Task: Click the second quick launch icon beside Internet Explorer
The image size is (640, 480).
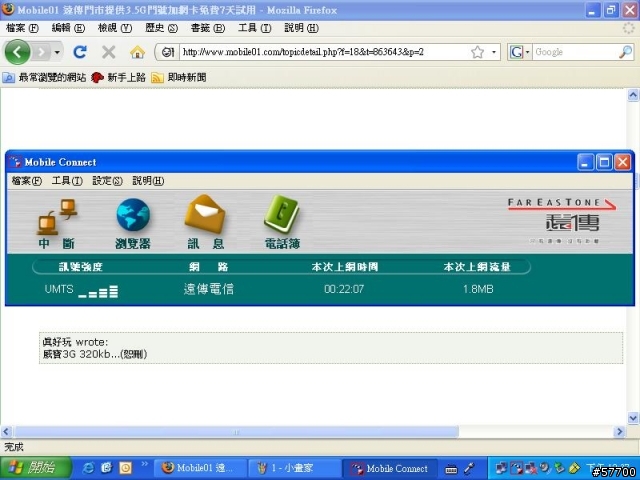Action: [x=107, y=468]
